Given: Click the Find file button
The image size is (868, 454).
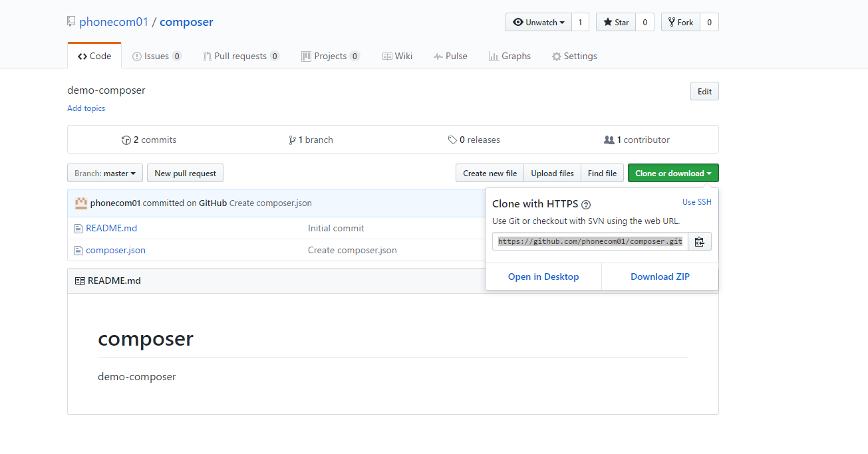Looking at the screenshot, I should coord(602,173).
